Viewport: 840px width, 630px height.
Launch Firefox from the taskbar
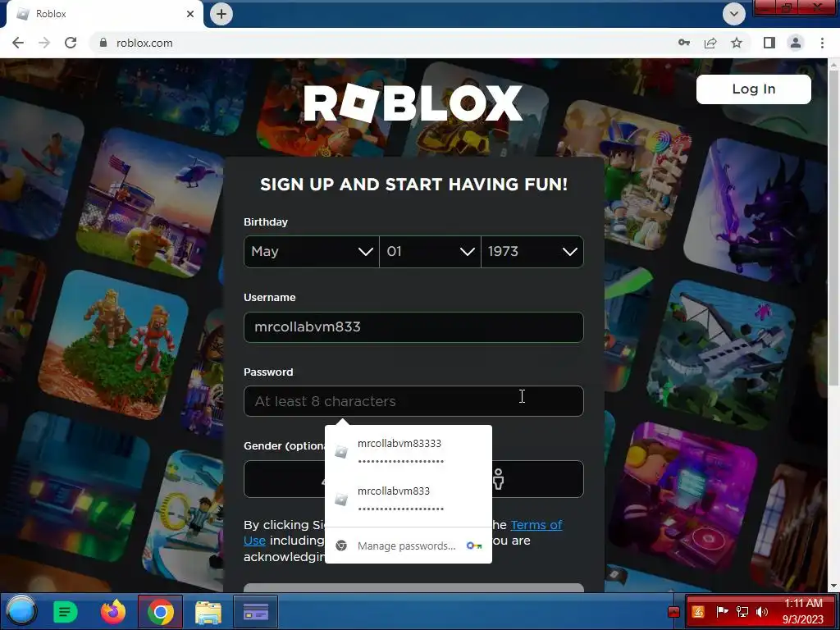tap(113, 611)
